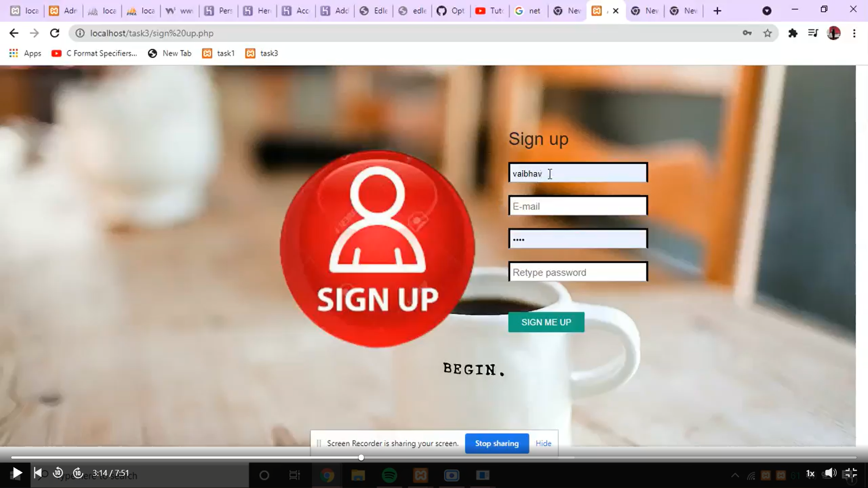
Task: Open saved passwords key icon
Action: [747, 33]
